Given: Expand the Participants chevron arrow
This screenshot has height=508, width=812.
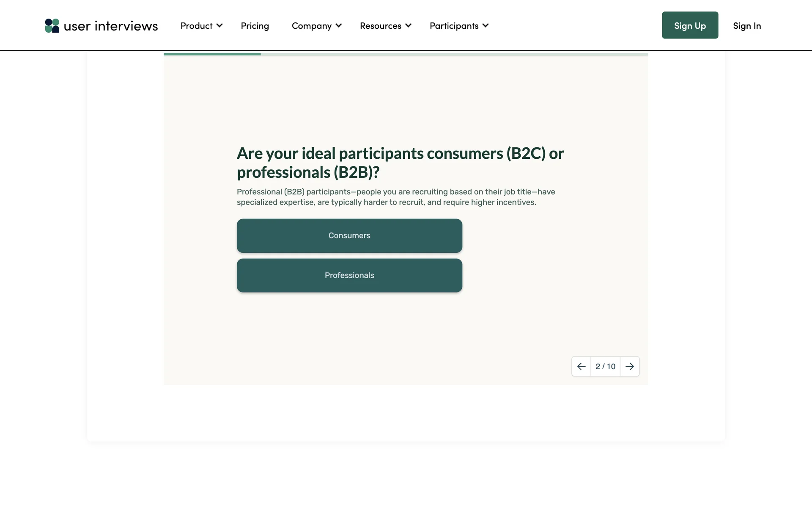Looking at the screenshot, I should [x=486, y=25].
